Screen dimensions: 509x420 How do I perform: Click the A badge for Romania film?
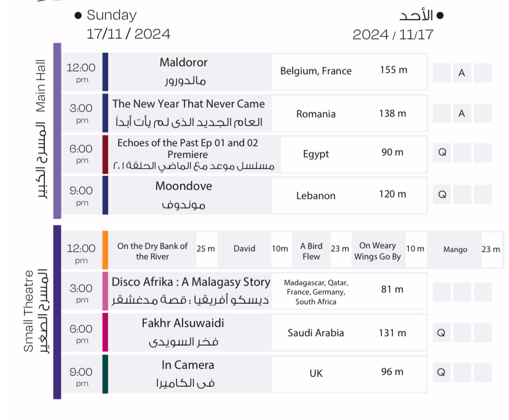pos(462,114)
